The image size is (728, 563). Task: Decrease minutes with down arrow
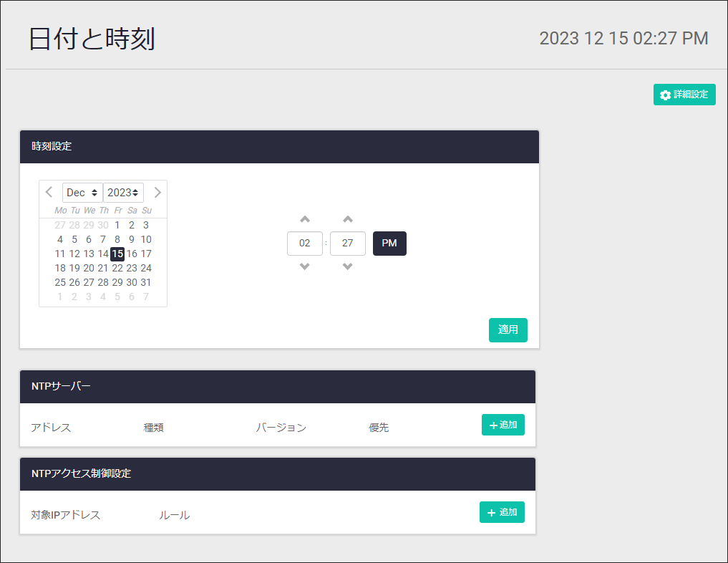click(348, 266)
